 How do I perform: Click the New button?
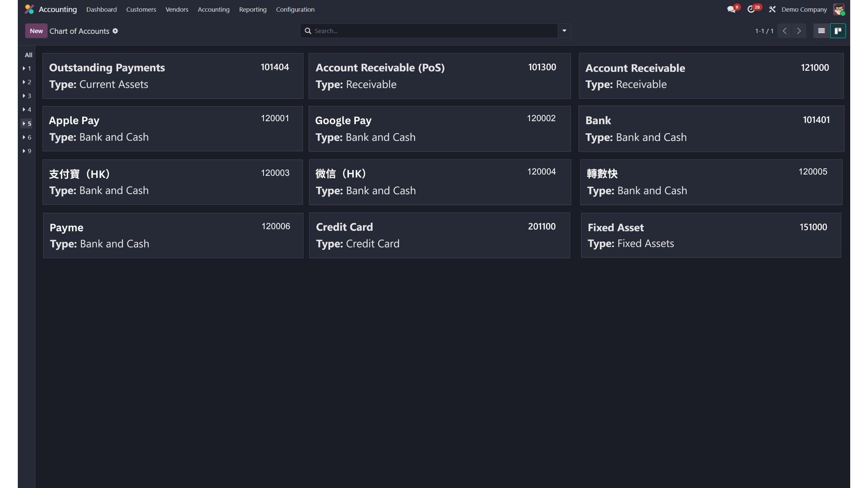[36, 31]
